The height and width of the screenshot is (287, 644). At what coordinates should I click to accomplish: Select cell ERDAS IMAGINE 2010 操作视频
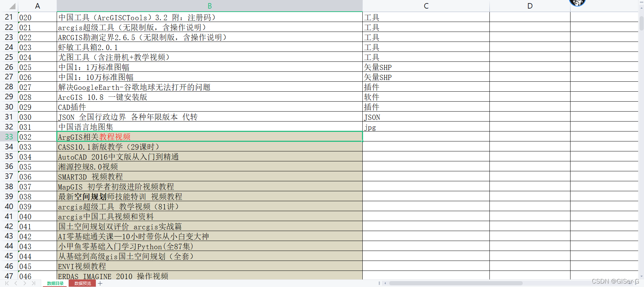pos(210,275)
